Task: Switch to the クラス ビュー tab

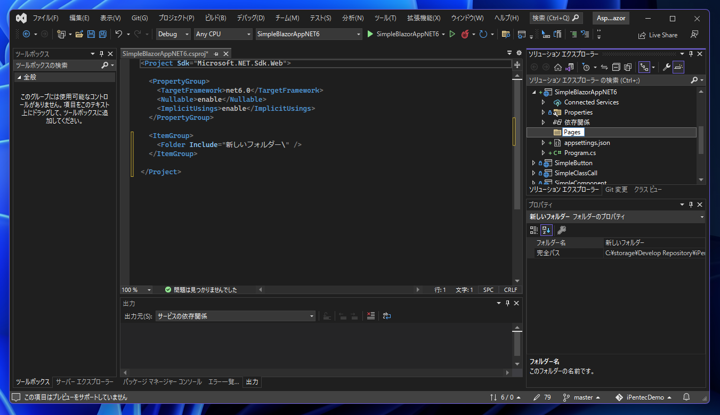Action: [x=647, y=190]
